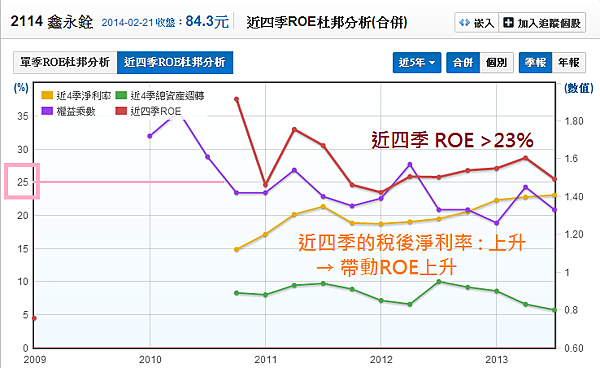Select the 近四季ROE杜邦分析 tab
This screenshot has height=368, width=600.
coord(175,62)
